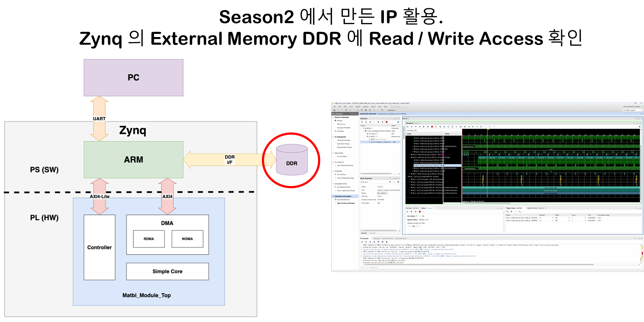Click red Stop Trigger icon in Hardware panel
The width and height of the screenshot is (644, 322).
(386, 122)
